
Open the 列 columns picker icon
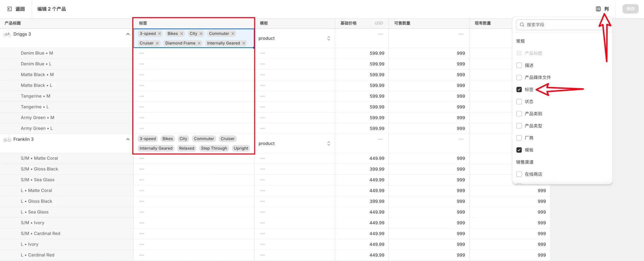(x=598, y=9)
